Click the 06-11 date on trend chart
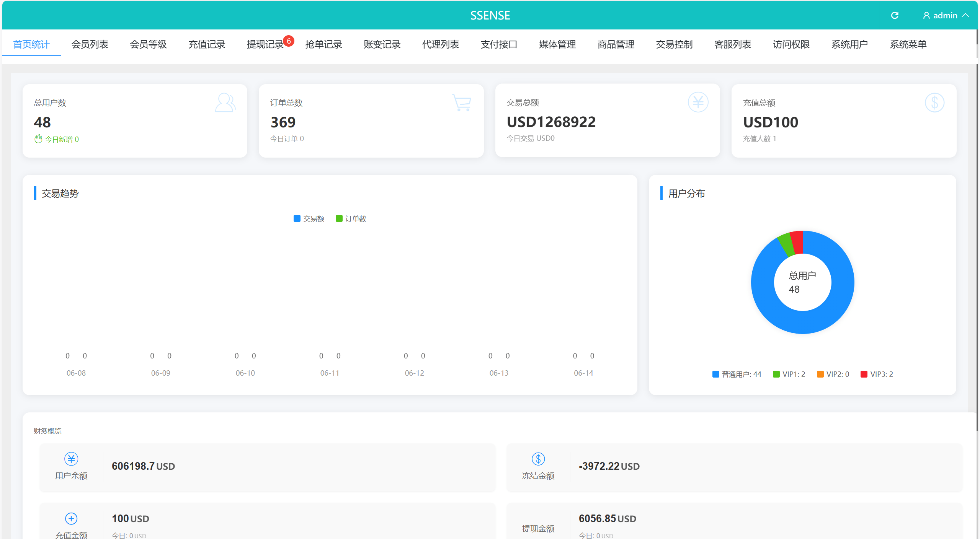 [x=330, y=373]
